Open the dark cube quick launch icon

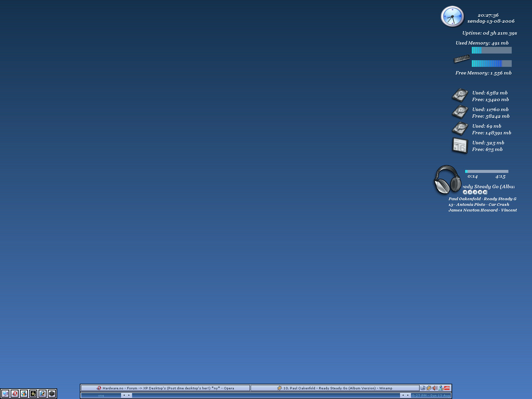click(52, 394)
